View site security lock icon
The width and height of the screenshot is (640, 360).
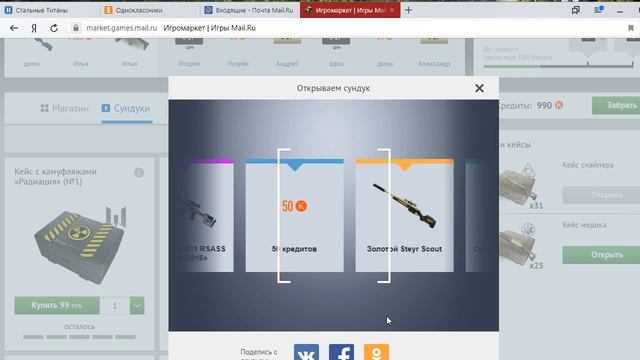click(76, 28)
